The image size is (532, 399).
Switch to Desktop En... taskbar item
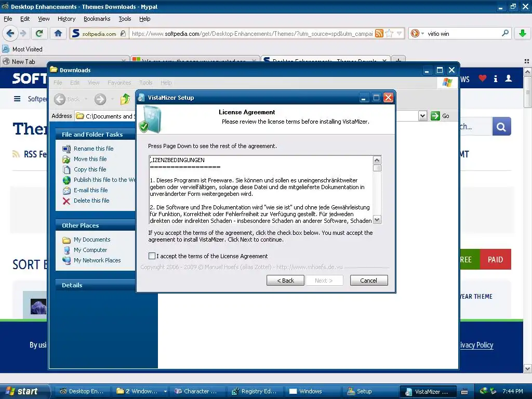(82, 391)
